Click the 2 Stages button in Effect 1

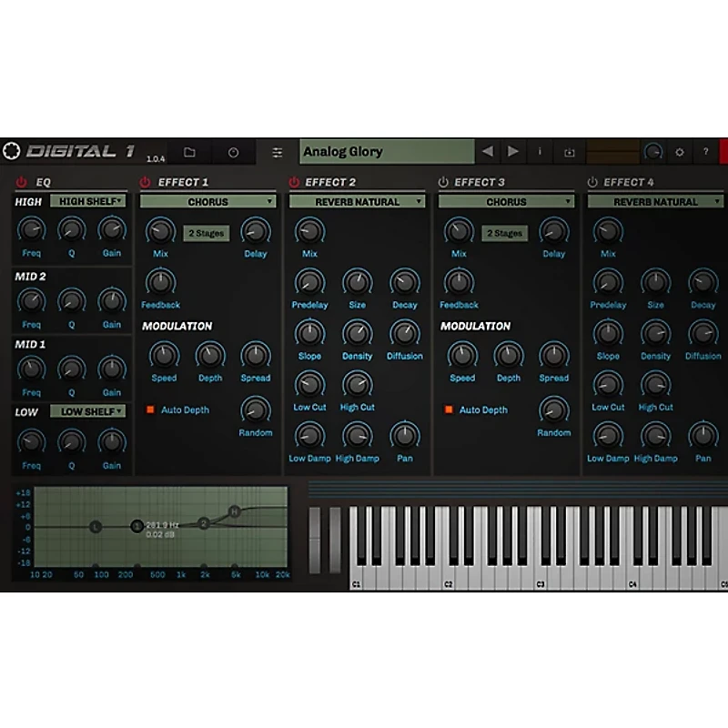pyautogui.click(x=207, y=233)
